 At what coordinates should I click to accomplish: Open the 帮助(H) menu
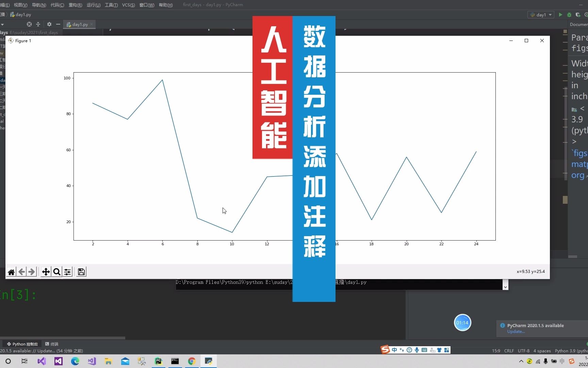(x=166, y=5)
